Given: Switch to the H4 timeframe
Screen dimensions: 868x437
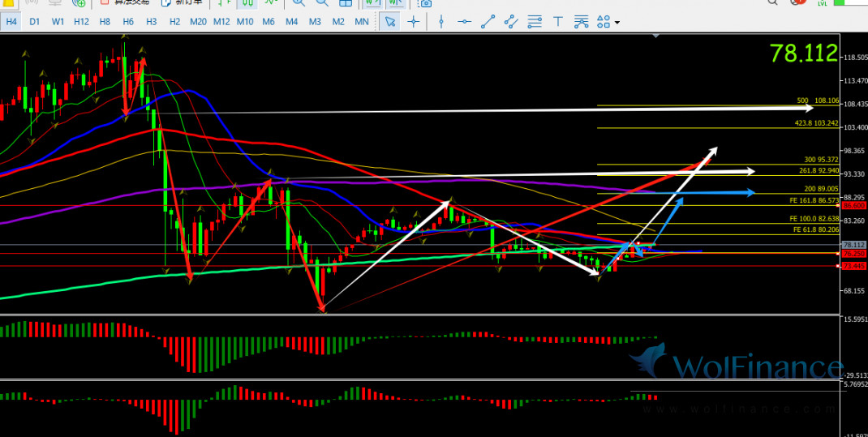Looking at the screenshot, I should (11, 22).
